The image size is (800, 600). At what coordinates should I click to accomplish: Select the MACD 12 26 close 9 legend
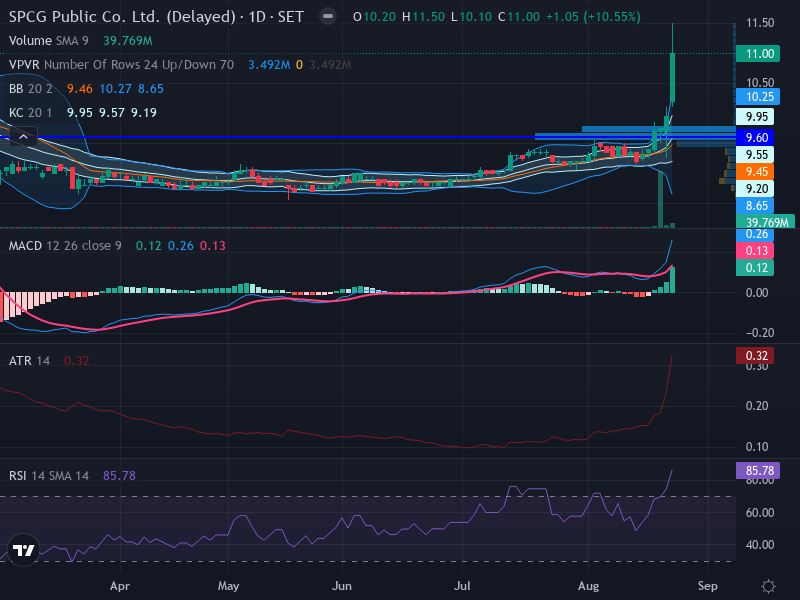point(65,246)
